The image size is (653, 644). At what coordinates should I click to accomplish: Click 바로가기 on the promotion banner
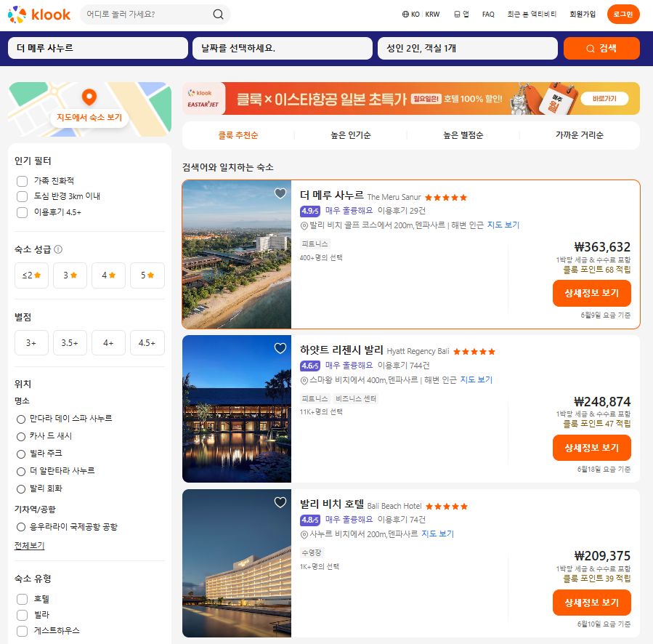tap(604, 99)
